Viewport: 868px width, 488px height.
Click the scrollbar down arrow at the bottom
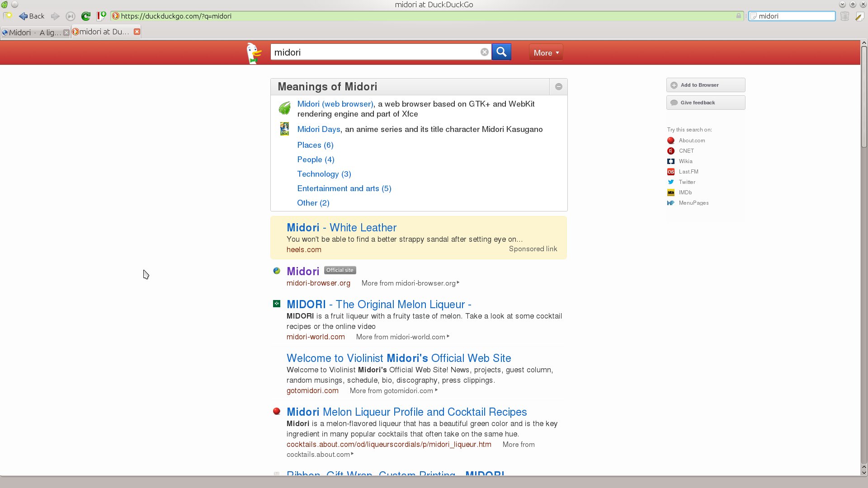864,473
